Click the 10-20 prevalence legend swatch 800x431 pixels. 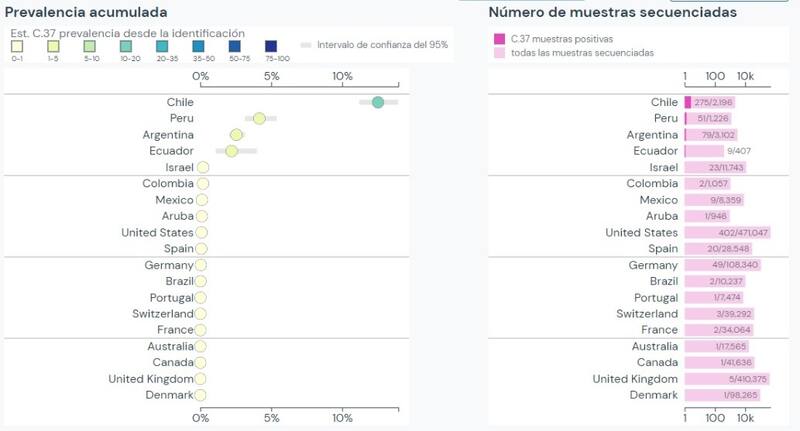[x=125, y=47]
